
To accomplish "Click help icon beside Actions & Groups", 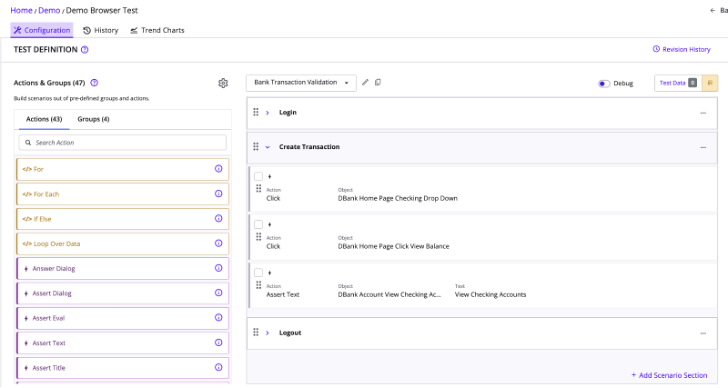I will point(94,83).
